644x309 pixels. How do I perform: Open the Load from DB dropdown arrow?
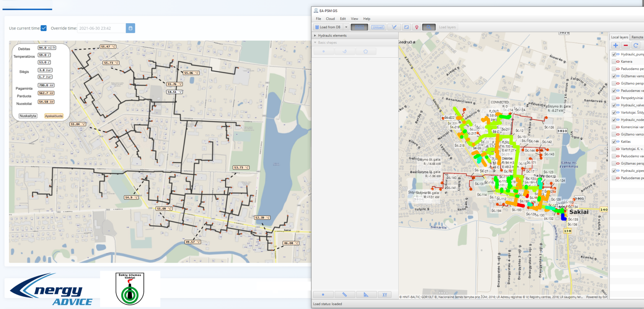pos(346,27)
